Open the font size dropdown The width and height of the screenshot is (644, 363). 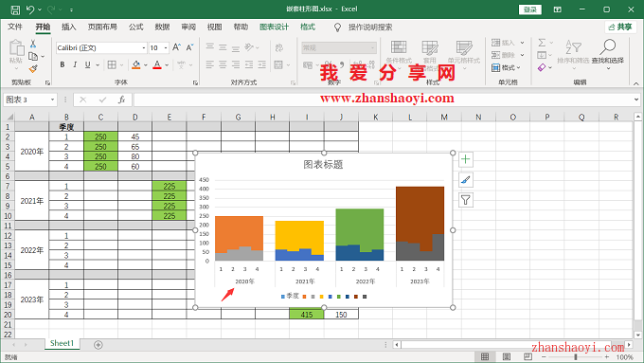(x=166, y=48)
